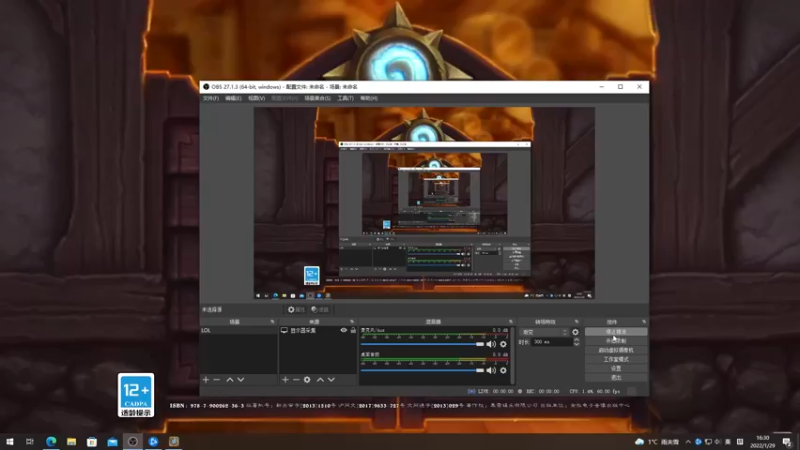
Task: Toggle lock on display capture source
Action: click(x=353, y=330)
